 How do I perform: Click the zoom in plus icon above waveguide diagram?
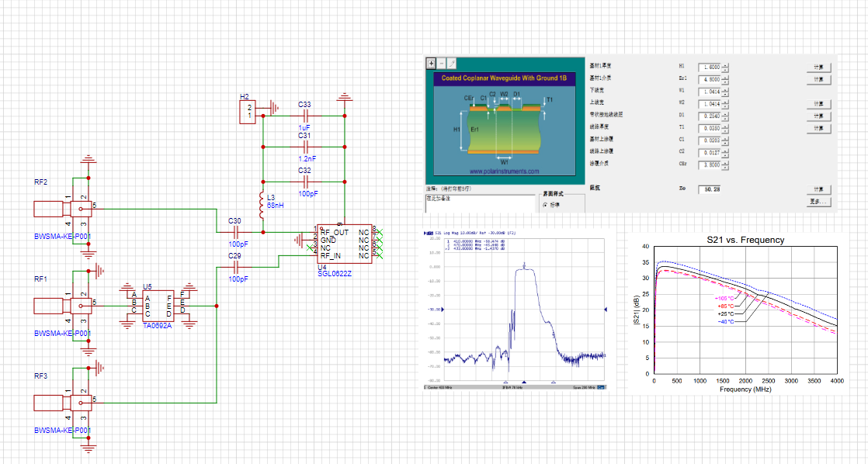[x=431, y=64]
